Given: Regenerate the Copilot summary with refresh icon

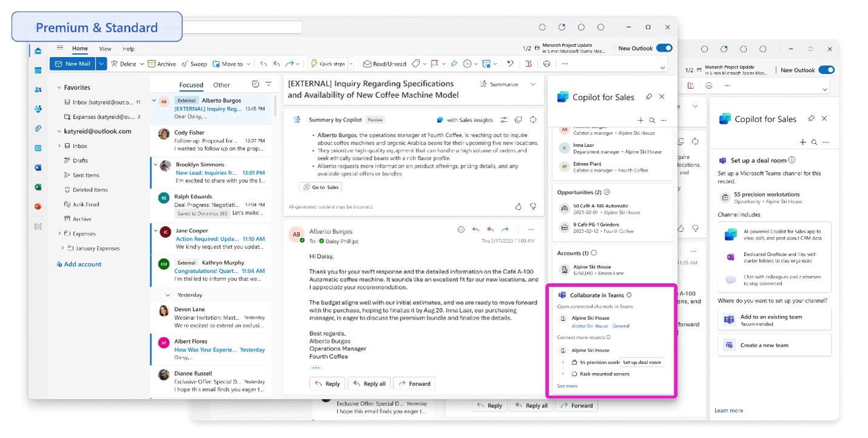Looking at the screenshot, I should (533, 120).
